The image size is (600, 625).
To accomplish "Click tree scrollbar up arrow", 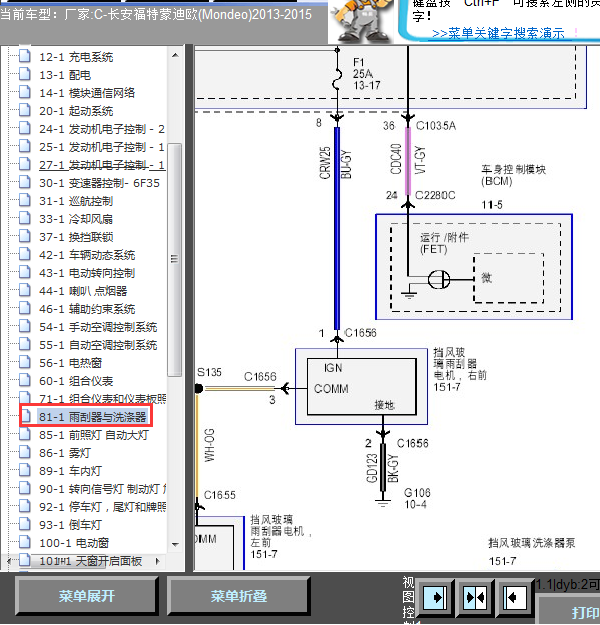I will click(175, 55).
